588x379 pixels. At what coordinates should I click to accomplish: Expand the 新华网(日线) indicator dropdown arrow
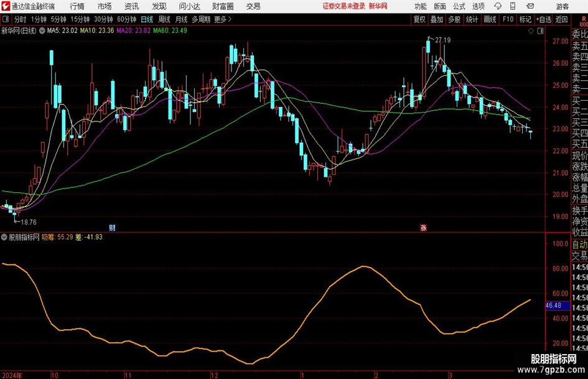point(42,30)
